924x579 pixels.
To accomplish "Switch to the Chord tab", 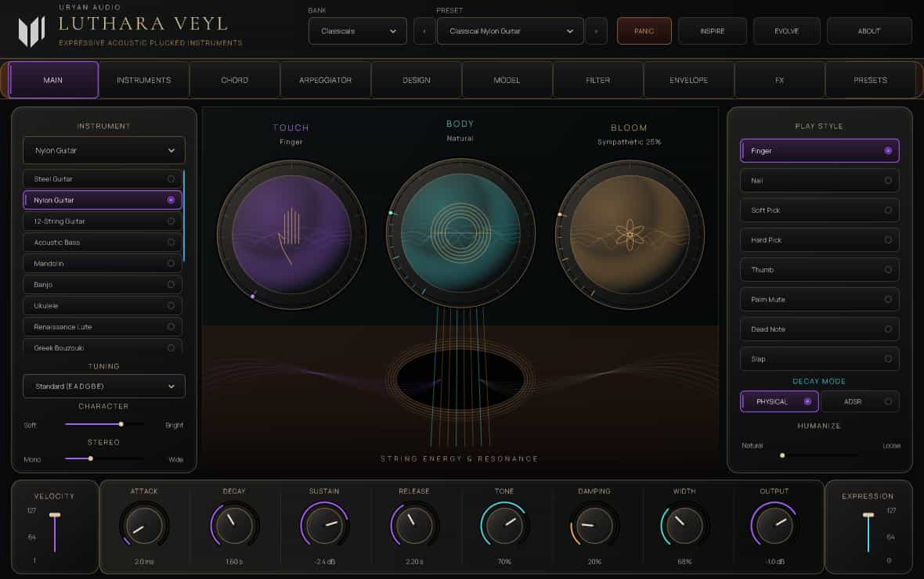I will pos(235,80).
